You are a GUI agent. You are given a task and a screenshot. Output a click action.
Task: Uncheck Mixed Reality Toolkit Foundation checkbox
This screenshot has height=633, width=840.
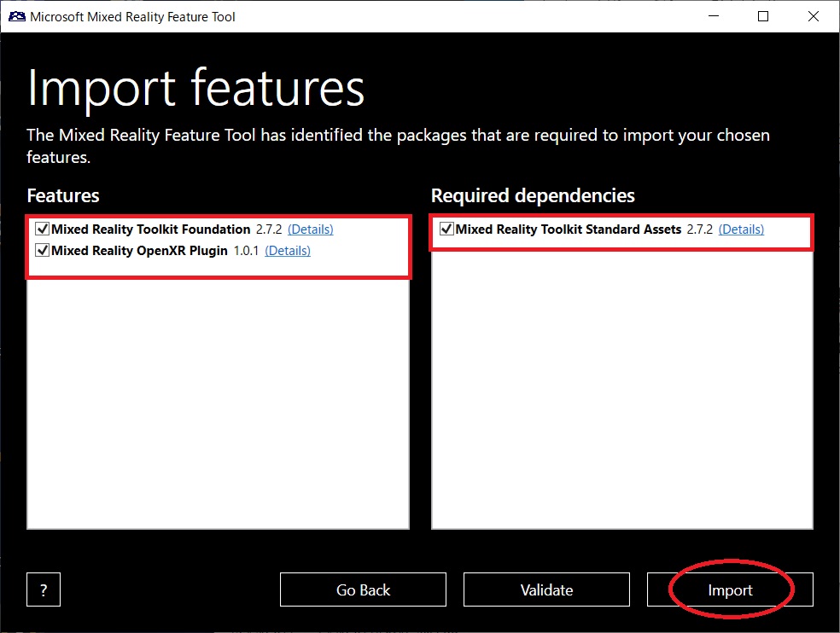[43, 229]
